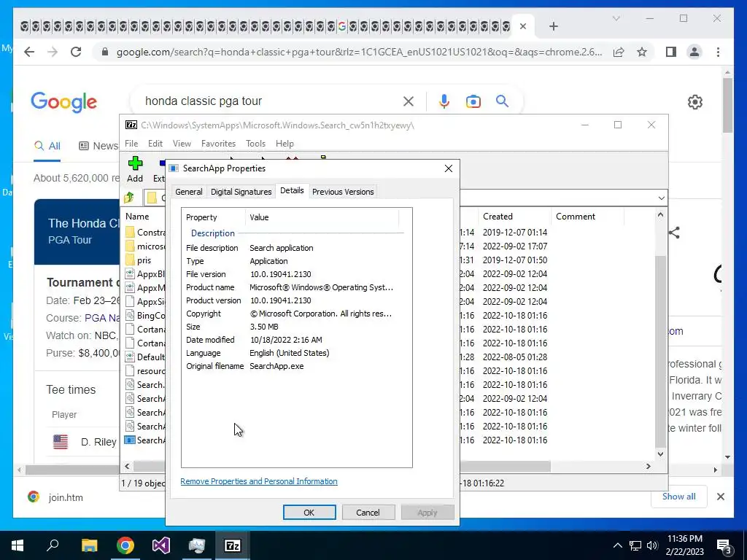Go up one folder in 7-Zip
This screenshot has height=560, width=747.
(129, 198)
